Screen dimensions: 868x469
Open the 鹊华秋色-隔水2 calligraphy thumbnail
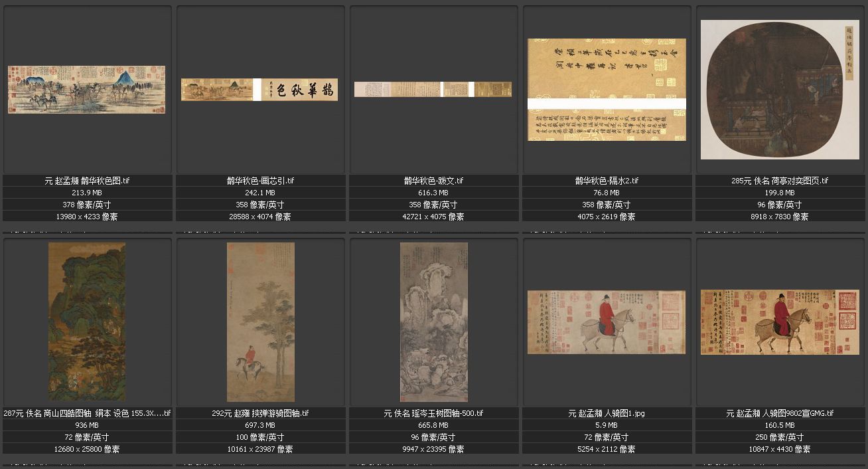pos(607,89)
